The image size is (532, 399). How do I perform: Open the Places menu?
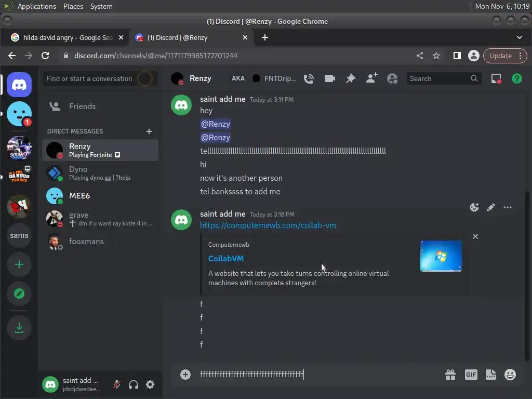click(x=73, y=6)
